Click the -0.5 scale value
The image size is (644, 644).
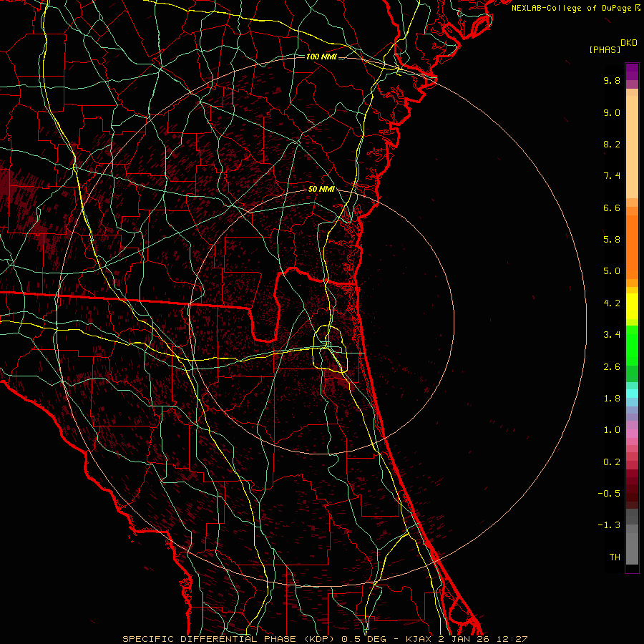(x=609, y=494)
